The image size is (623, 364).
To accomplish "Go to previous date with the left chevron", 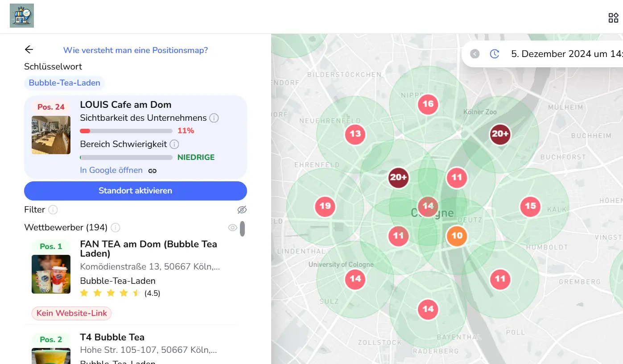I will coord(475,54).
